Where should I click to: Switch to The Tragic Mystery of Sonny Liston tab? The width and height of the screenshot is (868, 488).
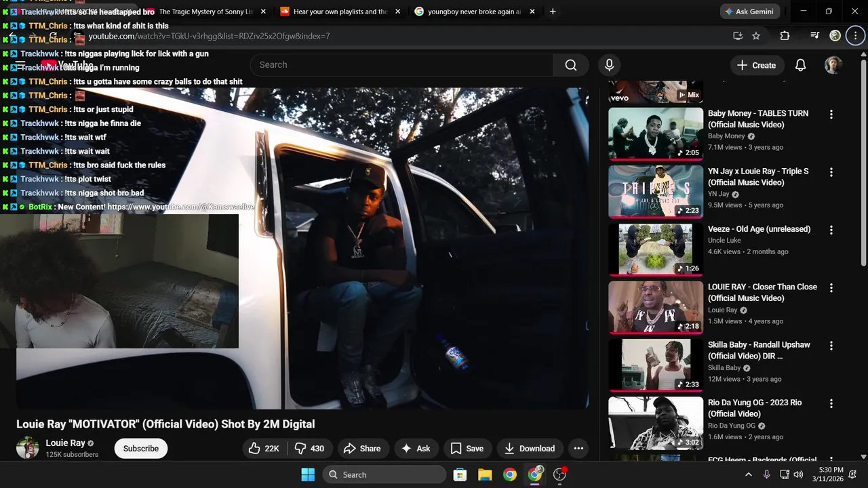pos(206,12)
